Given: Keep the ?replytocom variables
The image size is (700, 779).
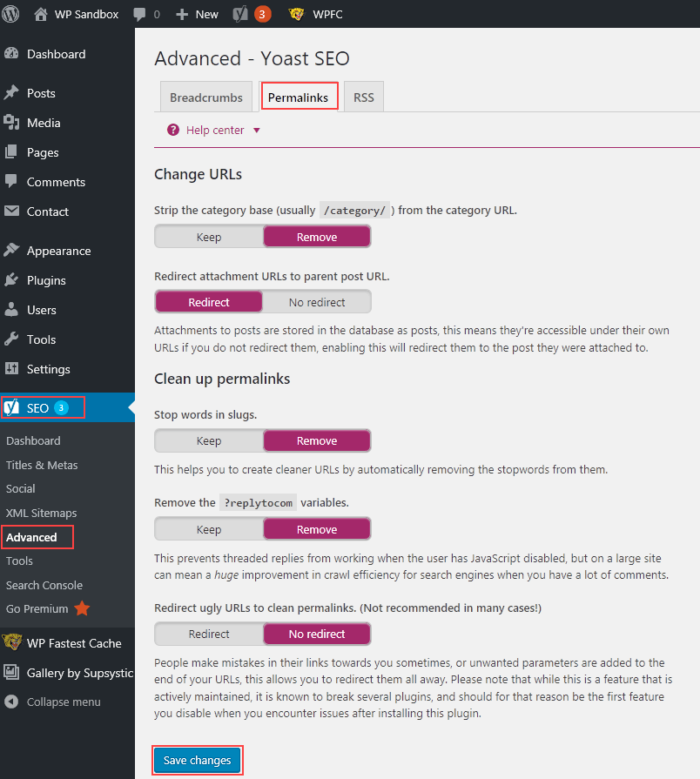Looking at the screenshot, I should [x=209, y=529].
